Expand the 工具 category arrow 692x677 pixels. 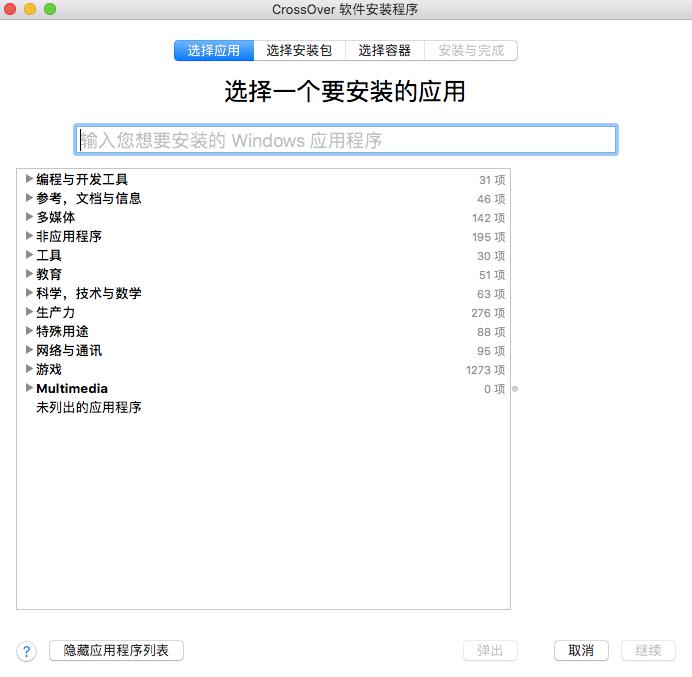point(29,255)
